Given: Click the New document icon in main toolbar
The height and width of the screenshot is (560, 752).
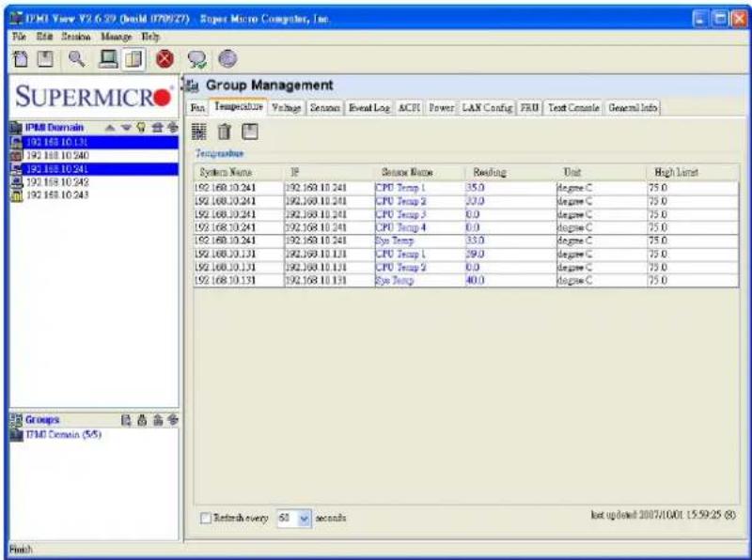Looking at the screenshot, I should tap(21, 59).
